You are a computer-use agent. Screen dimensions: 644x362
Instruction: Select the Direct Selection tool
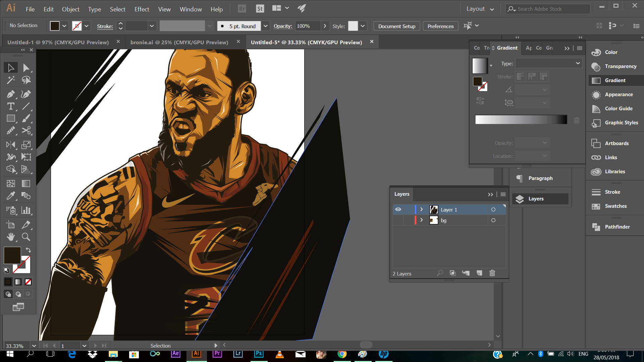point(26,68)
